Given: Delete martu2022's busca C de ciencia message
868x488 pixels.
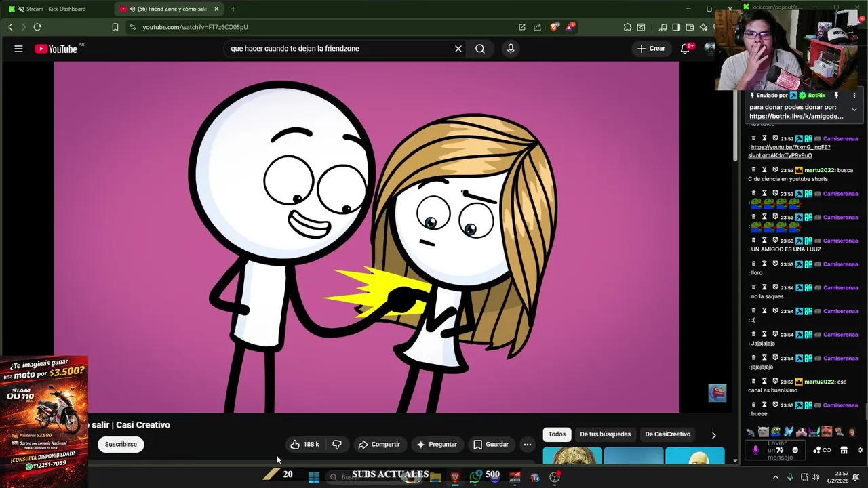Looking at the screenshot, I should coord(753,170).
